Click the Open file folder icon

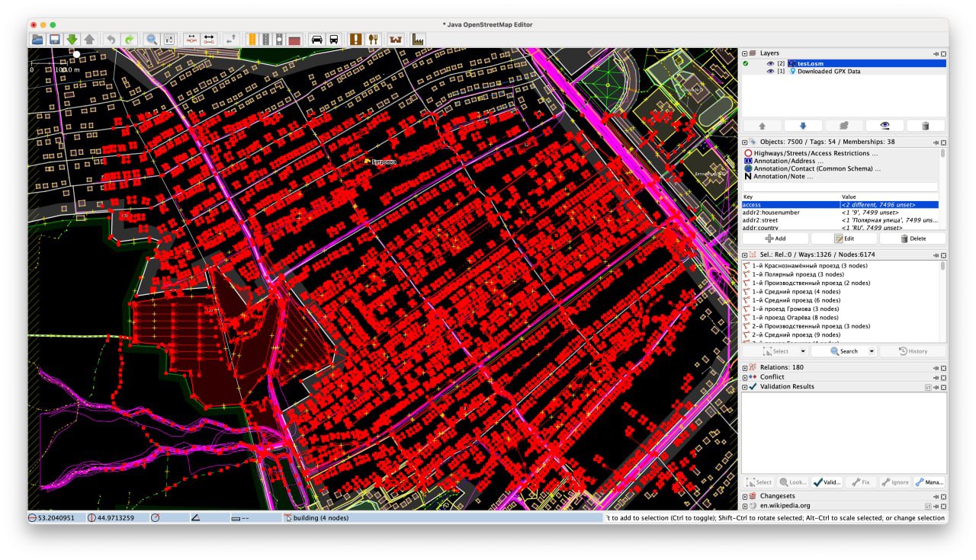click(x=37, y=39)
